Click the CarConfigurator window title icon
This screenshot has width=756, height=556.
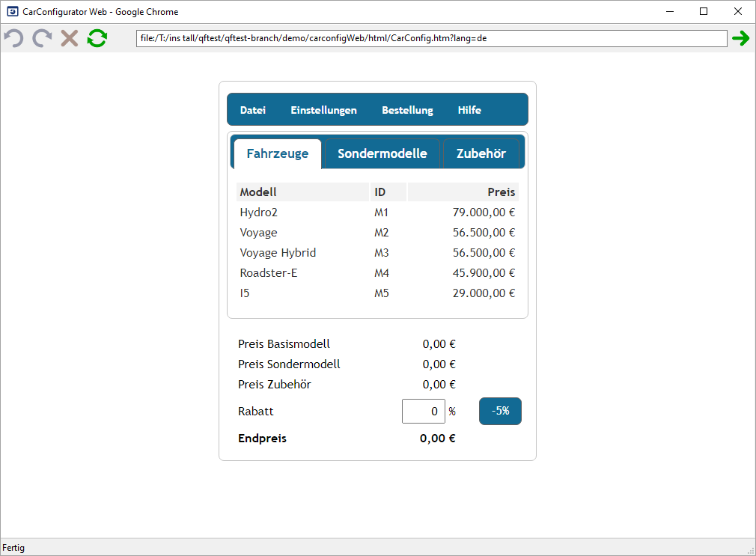[13, 11]
